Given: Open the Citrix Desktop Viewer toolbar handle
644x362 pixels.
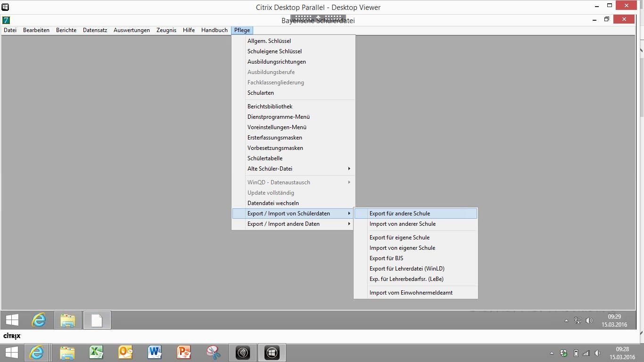Looking at the screenshot, I should coord(318,17).
